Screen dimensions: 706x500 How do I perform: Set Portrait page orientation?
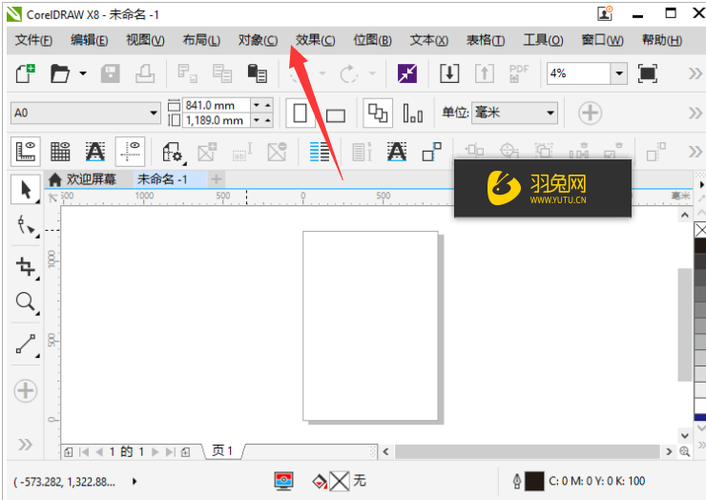[300, 113]
